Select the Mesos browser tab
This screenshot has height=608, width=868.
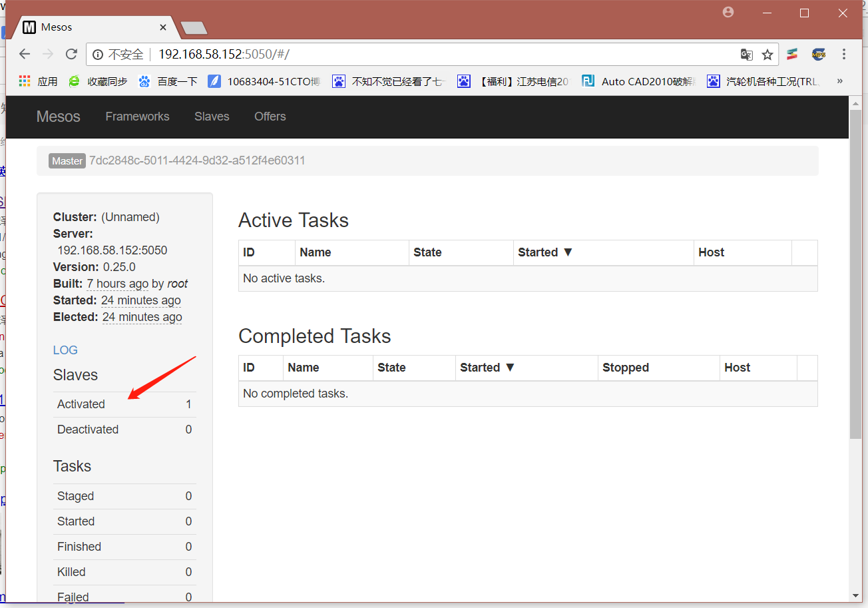coord(93,27)
